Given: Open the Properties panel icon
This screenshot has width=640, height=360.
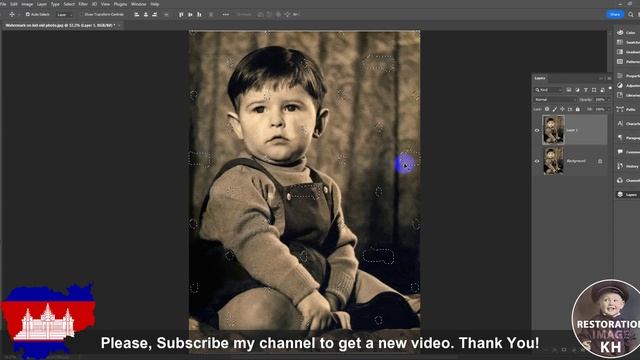Looking at the screenshot, I should pyautogui.click(x=620, y=76).
